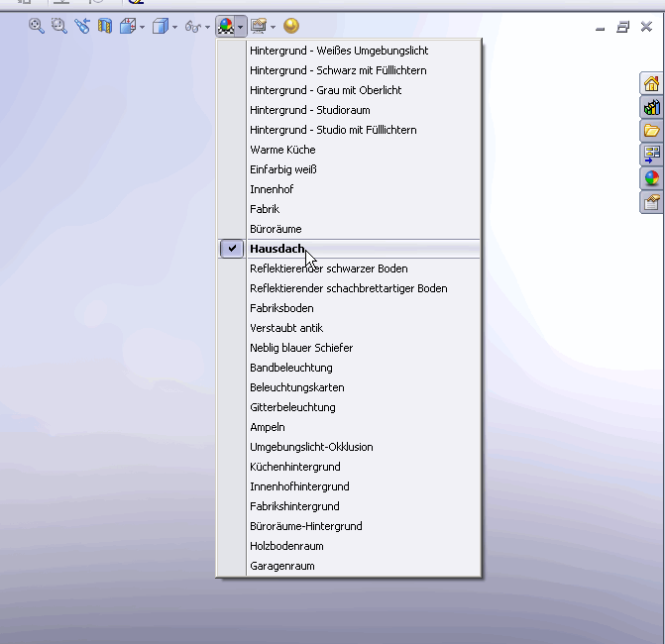665x644 pixels.
Task: Click the Display Style cube icon
Action: [161, 27]
